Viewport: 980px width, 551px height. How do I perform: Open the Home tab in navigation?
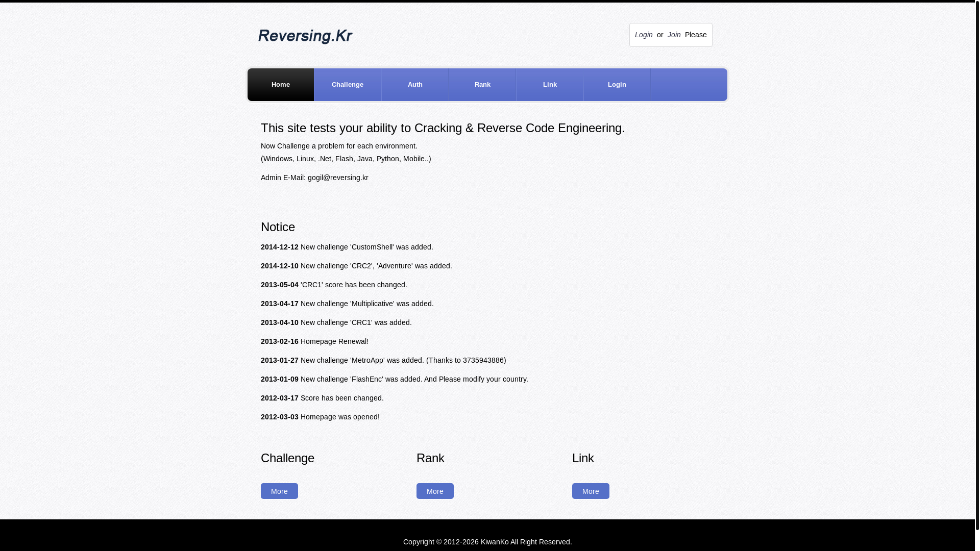coord(281,85)
